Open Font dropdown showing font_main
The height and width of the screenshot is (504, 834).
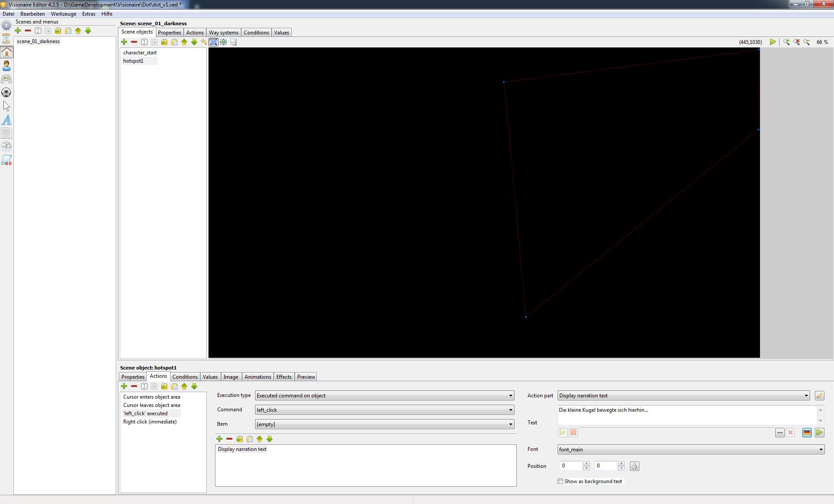tap(691, 450)
